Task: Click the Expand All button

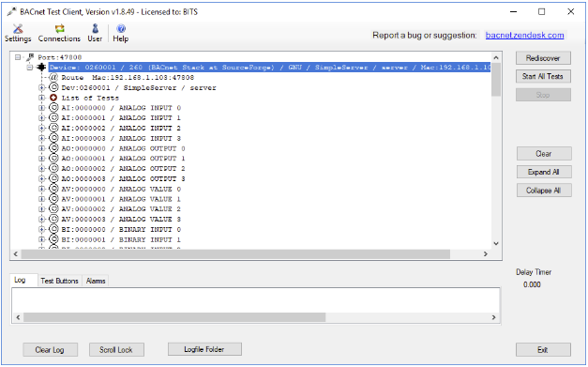Action: (x=544, y=172)
